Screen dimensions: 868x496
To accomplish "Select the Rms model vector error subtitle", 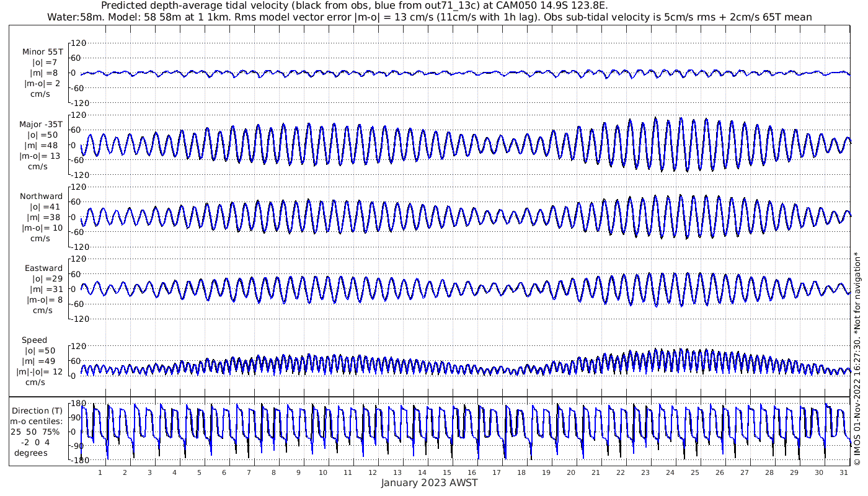I will (x=429, y=17).
